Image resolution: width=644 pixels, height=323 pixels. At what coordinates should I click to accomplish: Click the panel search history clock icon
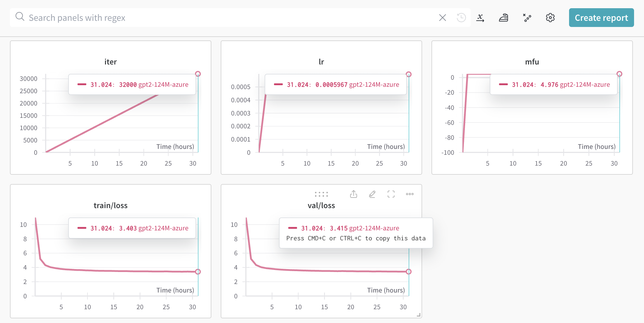pos(461,18)
